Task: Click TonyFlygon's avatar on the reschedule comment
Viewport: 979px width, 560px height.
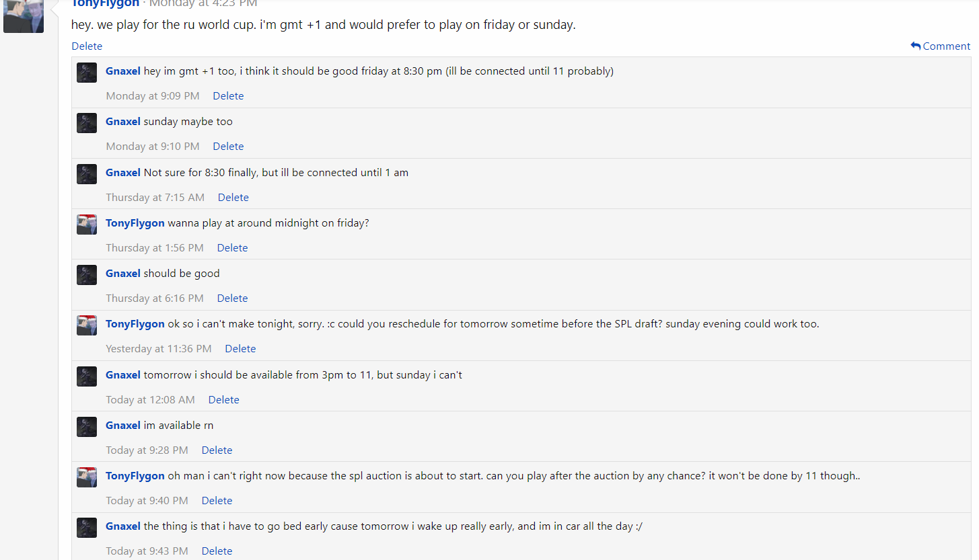Action: click(87, 325)
